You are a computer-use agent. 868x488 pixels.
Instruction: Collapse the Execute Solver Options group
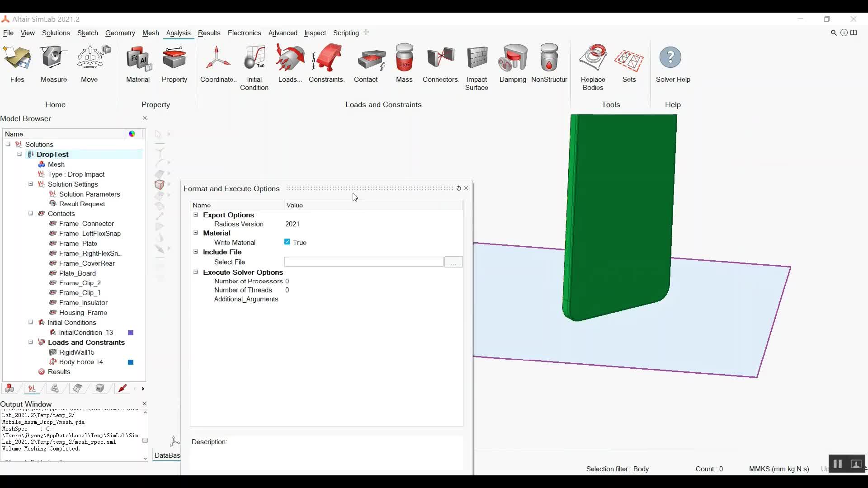[x=196, y=272]
